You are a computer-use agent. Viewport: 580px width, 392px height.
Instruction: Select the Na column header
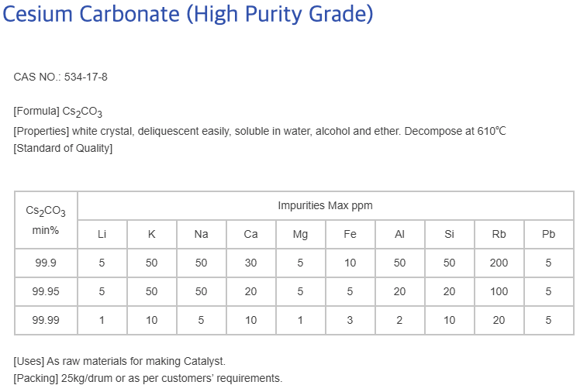202,234
